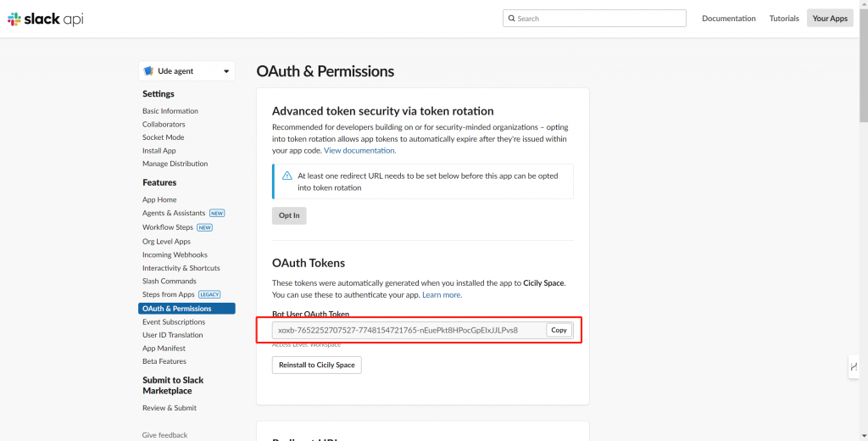Viewport: 868px width, 441px height.
Task: Open Event Subscriptions page
Action: (174, 322)
